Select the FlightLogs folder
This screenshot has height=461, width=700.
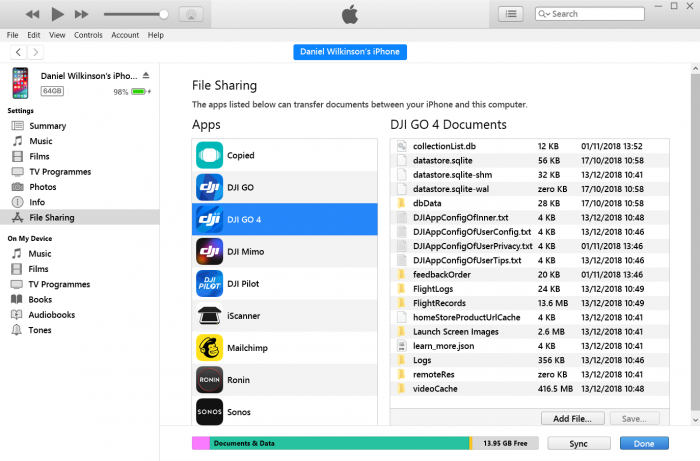click(529, 289)
